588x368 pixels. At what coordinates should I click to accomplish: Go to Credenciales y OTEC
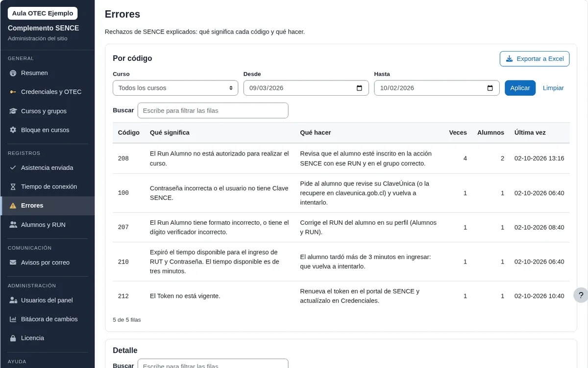pyautogui.click(x=48, y=92)
